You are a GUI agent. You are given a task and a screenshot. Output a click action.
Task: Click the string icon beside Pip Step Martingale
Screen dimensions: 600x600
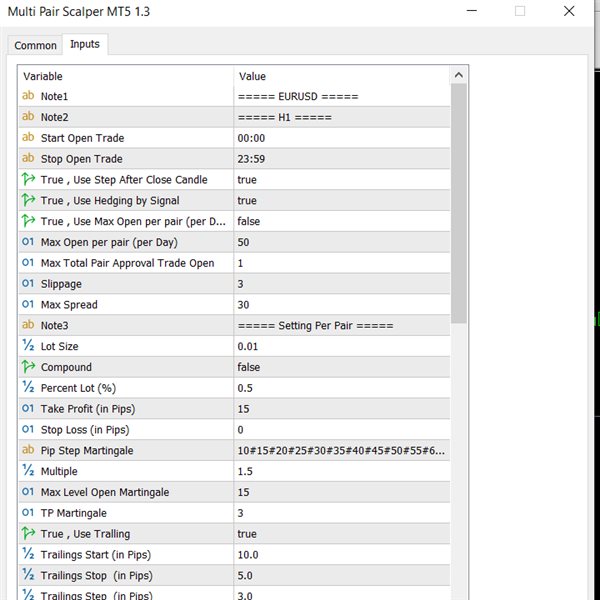pyautogui.click(x=28, y=450)
